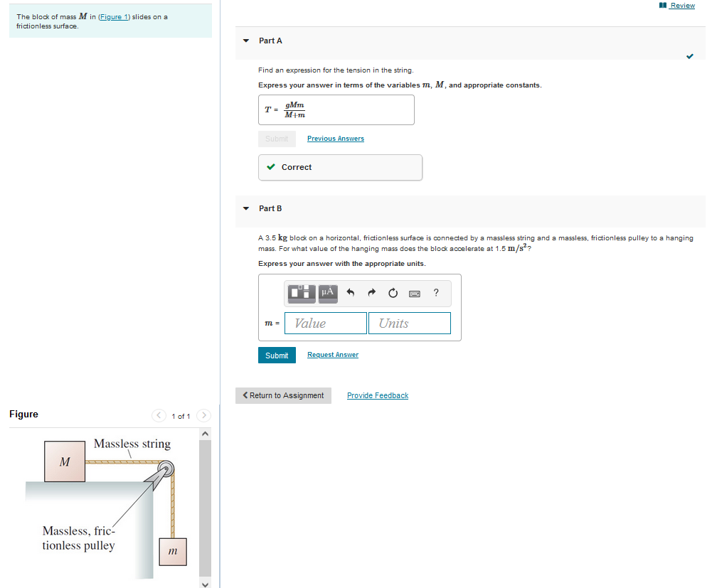Select the equation template icon

click(300, 292)
